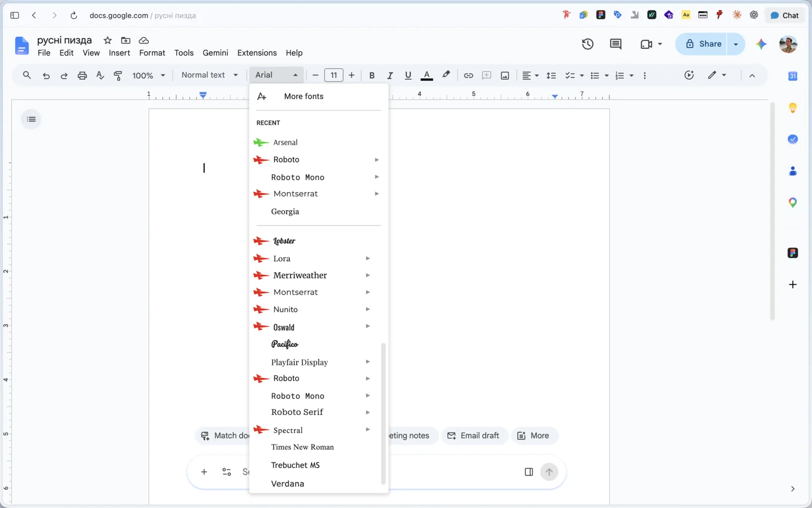
Task: Undo the last action
Action: (46, 76)
